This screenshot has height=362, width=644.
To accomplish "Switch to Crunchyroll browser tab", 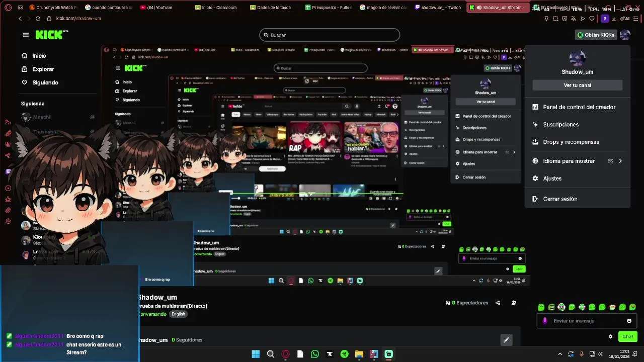I will 53,8.
